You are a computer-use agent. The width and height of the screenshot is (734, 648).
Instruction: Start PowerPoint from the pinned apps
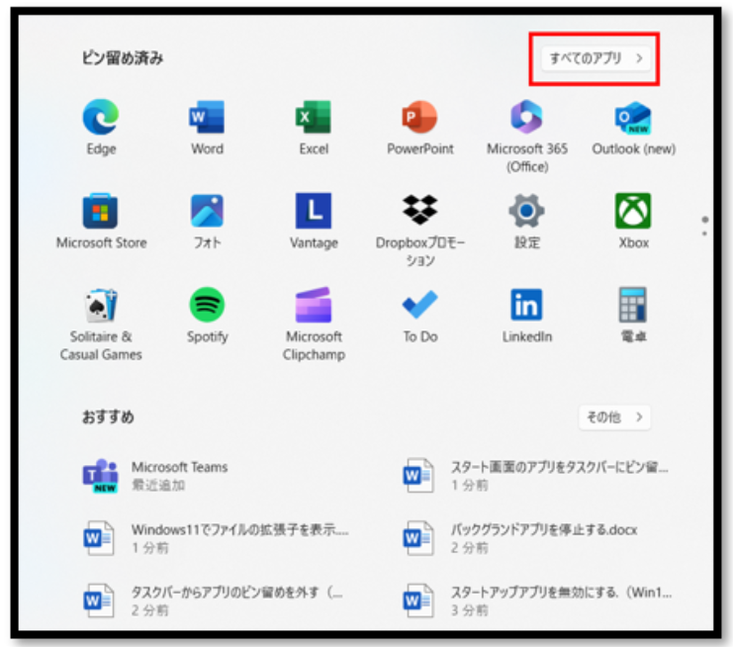point(420,127)
